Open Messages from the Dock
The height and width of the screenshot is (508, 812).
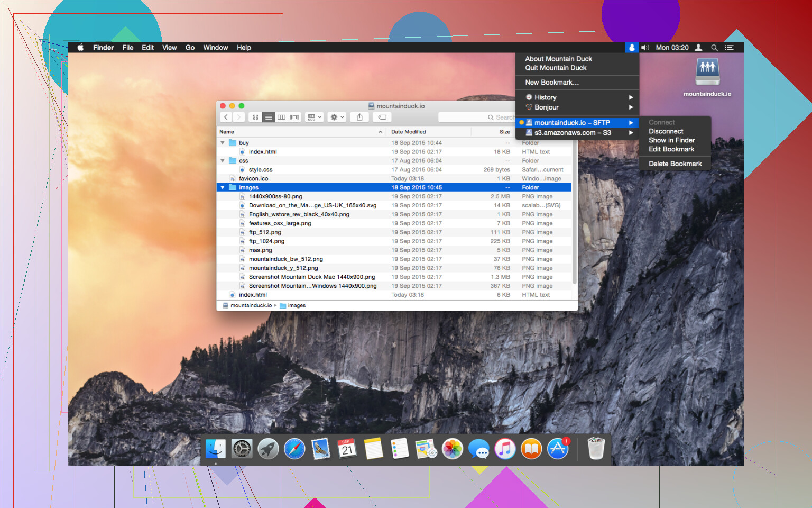point(479,449)
